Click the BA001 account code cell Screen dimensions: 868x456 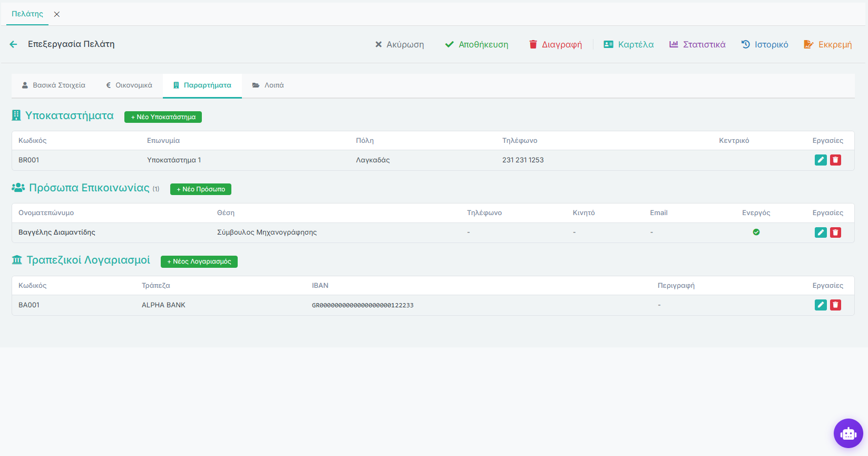(x=29, y=305)
